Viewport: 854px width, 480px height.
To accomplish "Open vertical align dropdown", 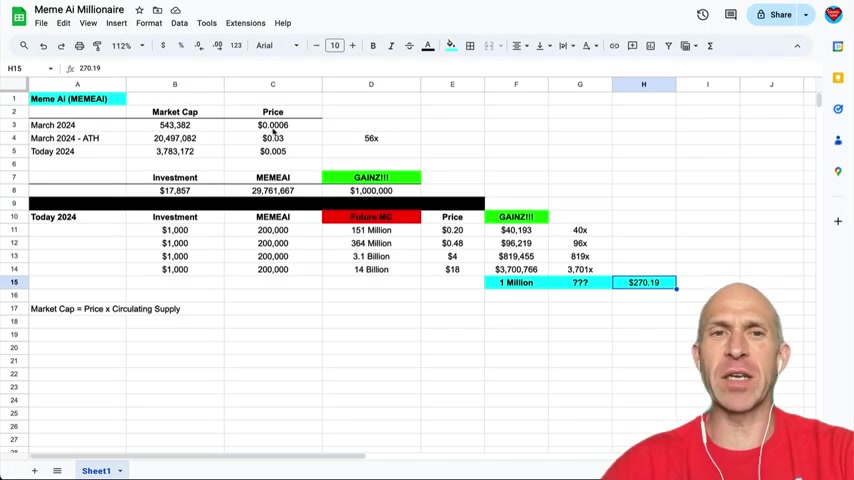I will coord(544,46).
